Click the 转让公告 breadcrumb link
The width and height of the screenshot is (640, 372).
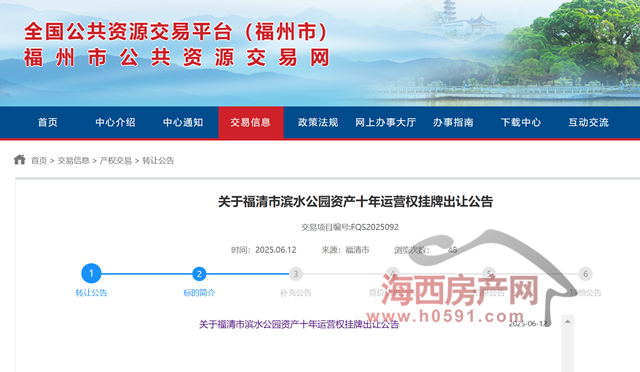pyautogui.click(x=158, y=160)
